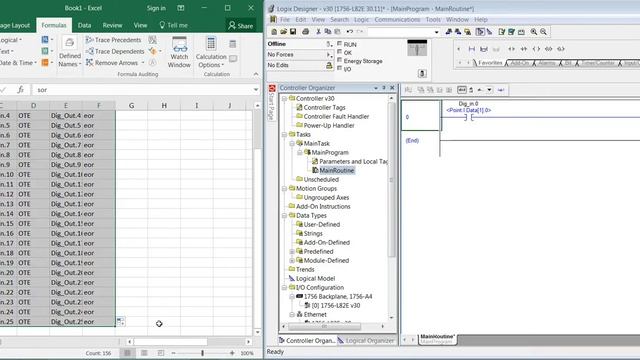Image resolution: width=640 pixels, height=360 pixels.
Task: Select MainRoutine in Controller Organizer
Action: 337,170
